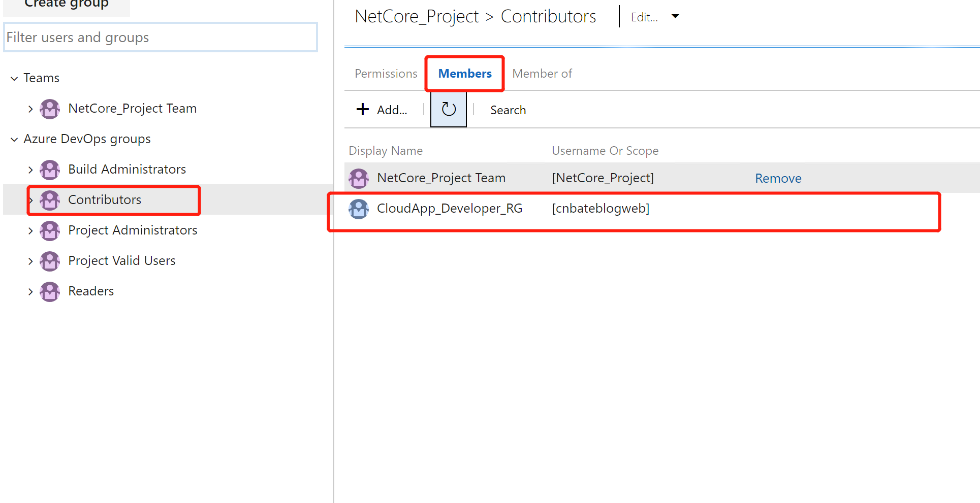Image resolution: width=980 pixels, height=503 pixels.
Task: Click the NetCore_Project Team group icon in tree
Action: click(x=50, y=109)
